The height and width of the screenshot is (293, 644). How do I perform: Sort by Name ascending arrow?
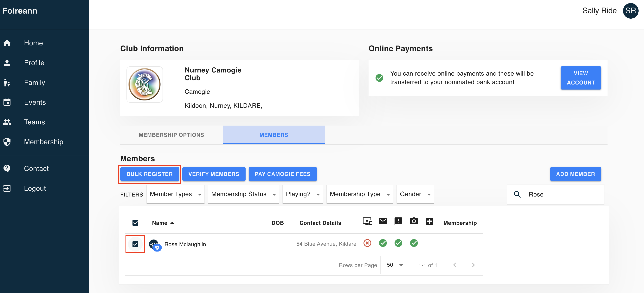tap(172, 223)
